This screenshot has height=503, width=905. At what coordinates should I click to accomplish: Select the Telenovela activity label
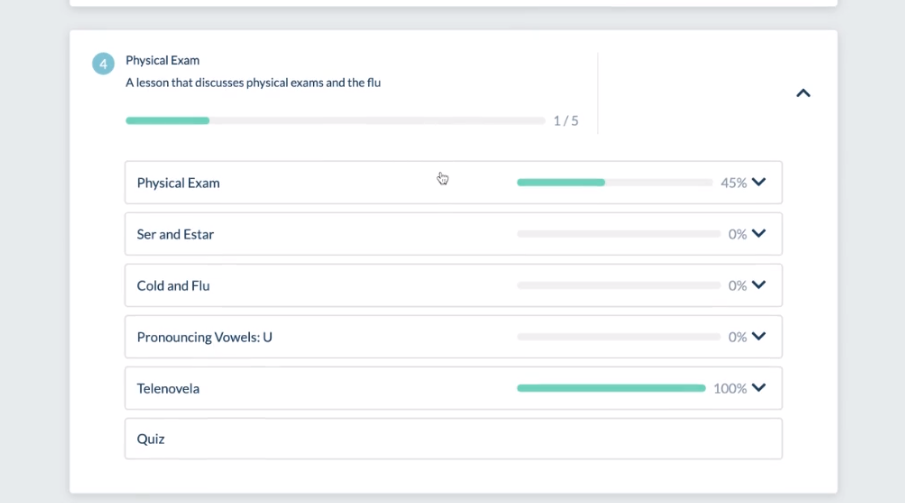pos(168,388)
